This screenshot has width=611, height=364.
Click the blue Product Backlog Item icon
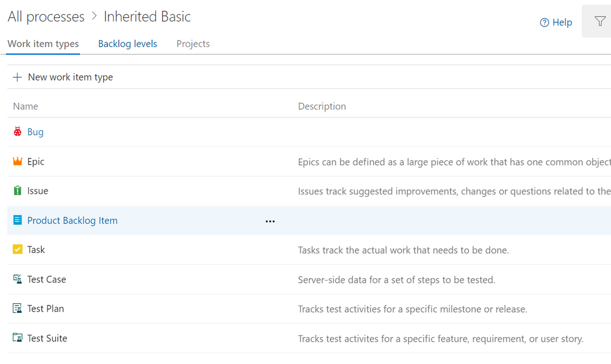pos(17,220)
